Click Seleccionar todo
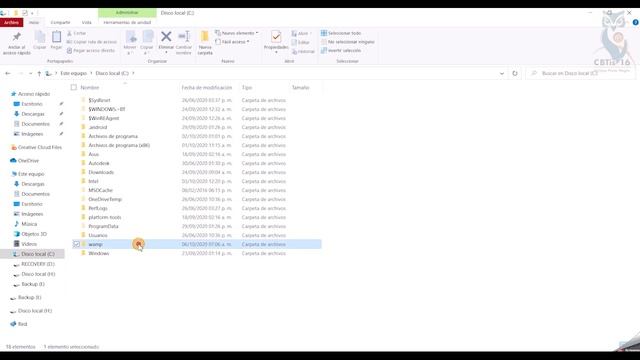640x360 pixels. click(341, 33)
